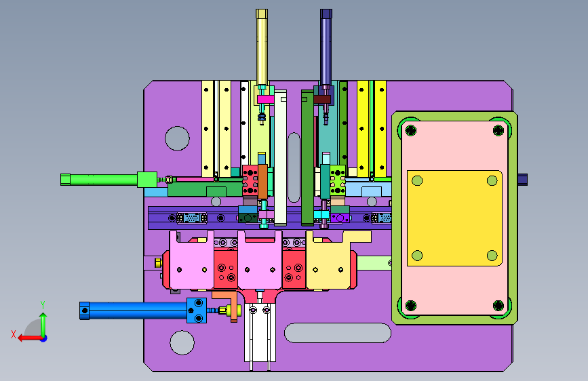Viewport: 588px width, 381px height.
Task: Select the top-left screw on pink cover
Action: [x=411, y=130]
